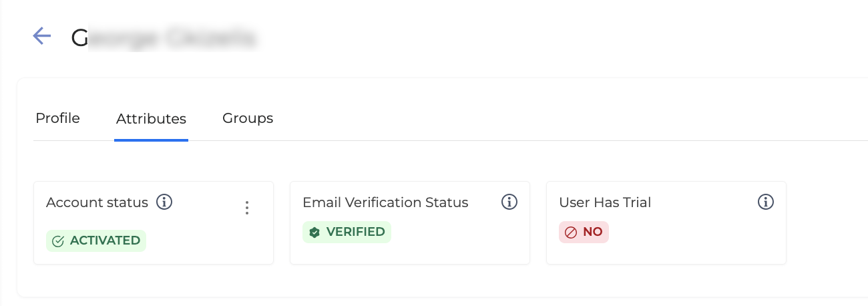Click the User Has Trial info icon
This screenshot has width=868, height=306.
766,202
